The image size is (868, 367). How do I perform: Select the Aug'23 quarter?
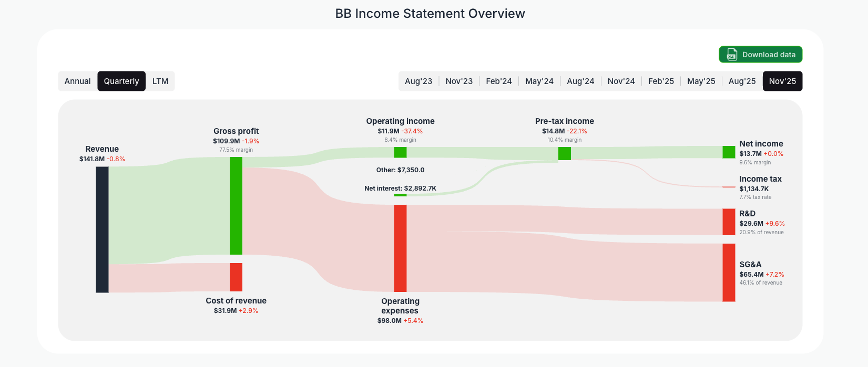(418, 81)
